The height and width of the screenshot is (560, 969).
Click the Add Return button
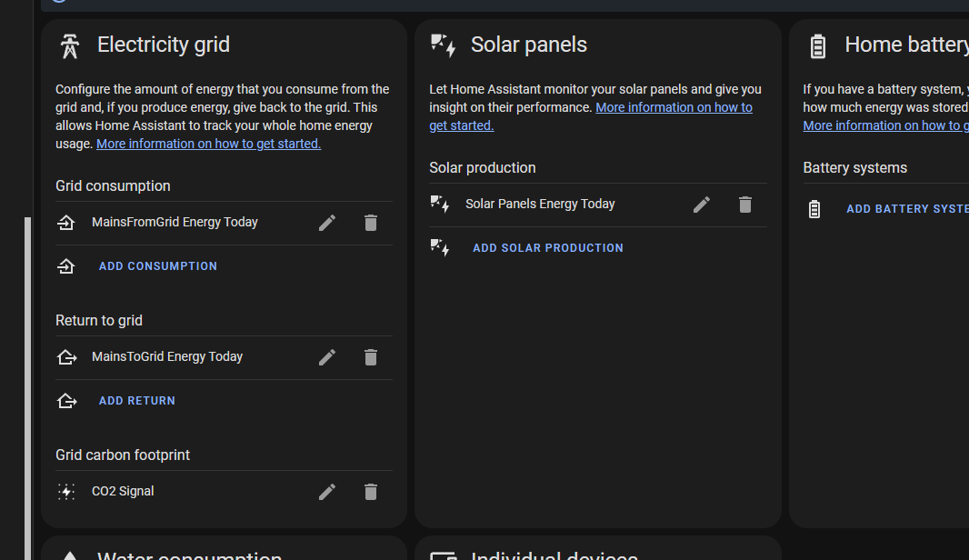click(137, 401)
